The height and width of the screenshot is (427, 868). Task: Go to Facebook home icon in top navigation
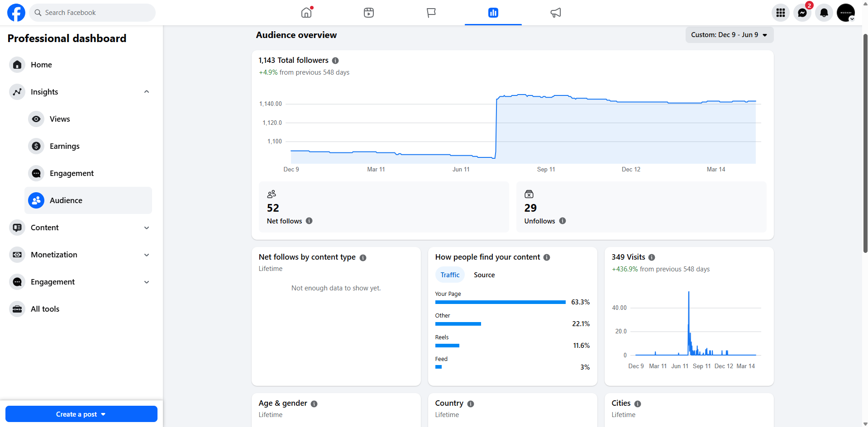pos(307,13)
